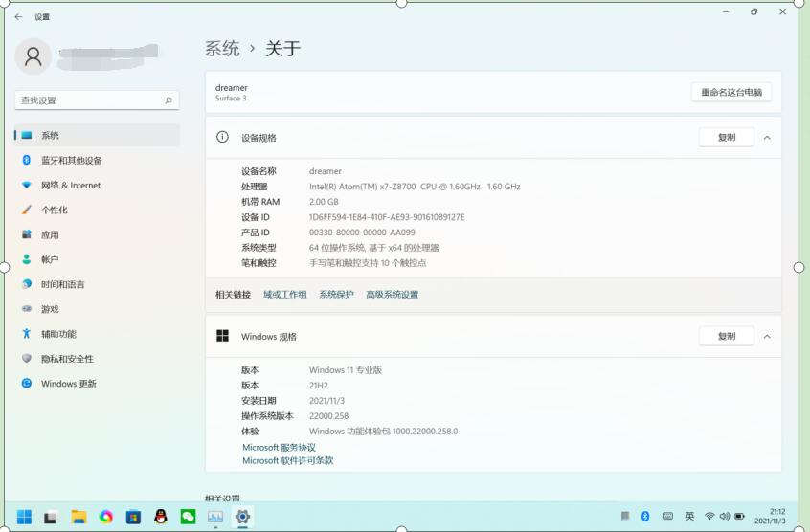Click Windows 11 专业版 edition text
This screenshot has width=810, height=532.
345,370
